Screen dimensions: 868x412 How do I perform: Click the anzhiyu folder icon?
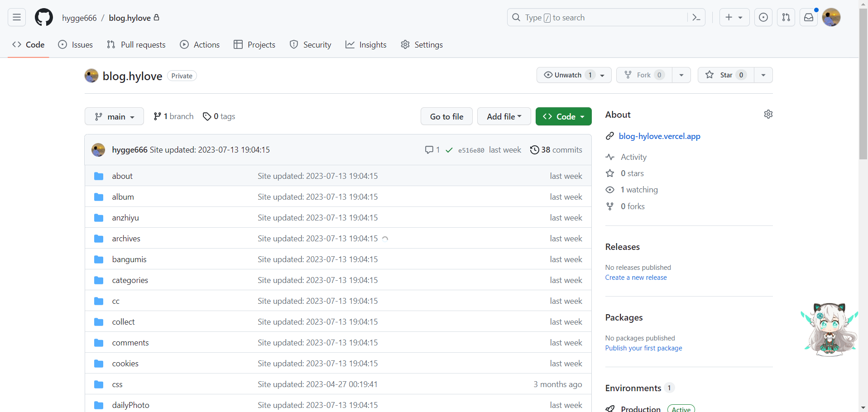point(99,218)
